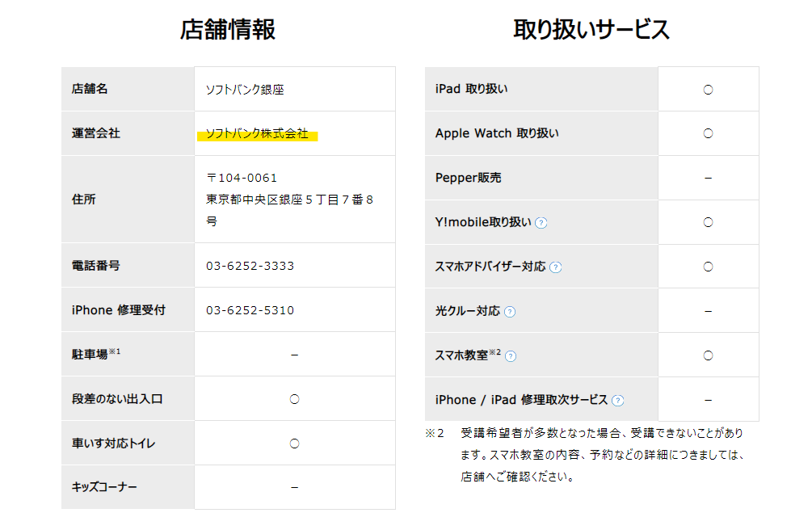812x513 pixels.
Task: Select the Y!mobile取り扱い service label
Action: point(483,222)
